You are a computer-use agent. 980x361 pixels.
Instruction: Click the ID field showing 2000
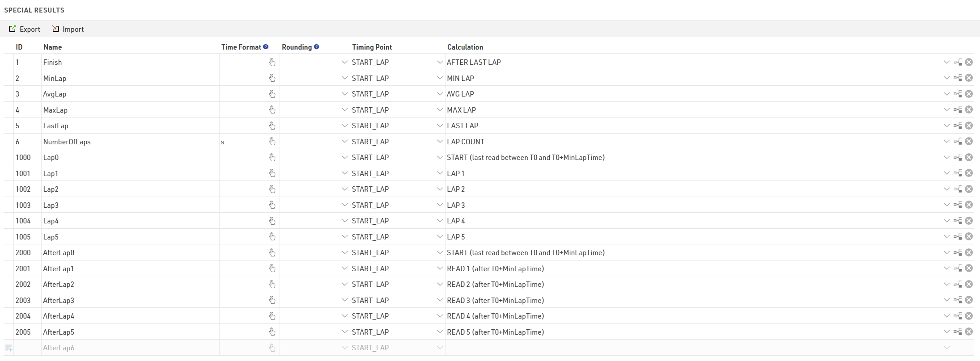pyautogui.click(x=27, y=253)
